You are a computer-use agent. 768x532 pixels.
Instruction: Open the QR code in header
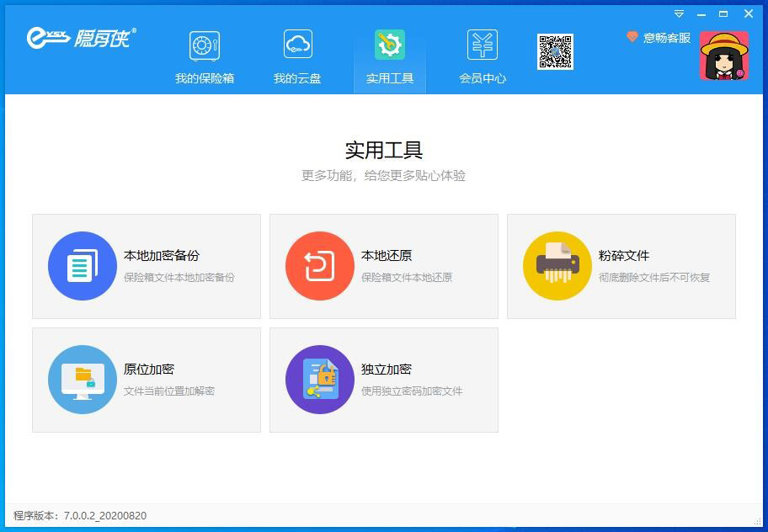(x=555, y=51)
